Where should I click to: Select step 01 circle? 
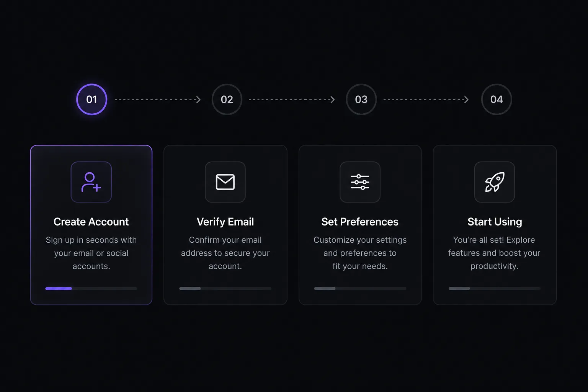click(91, 100)
